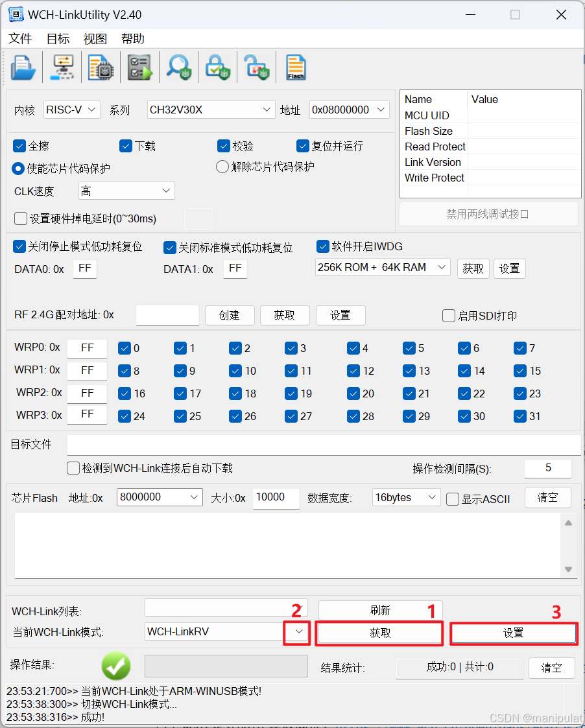Click the RF 2.4G 配对地址 input field

(x=168, y=315)
